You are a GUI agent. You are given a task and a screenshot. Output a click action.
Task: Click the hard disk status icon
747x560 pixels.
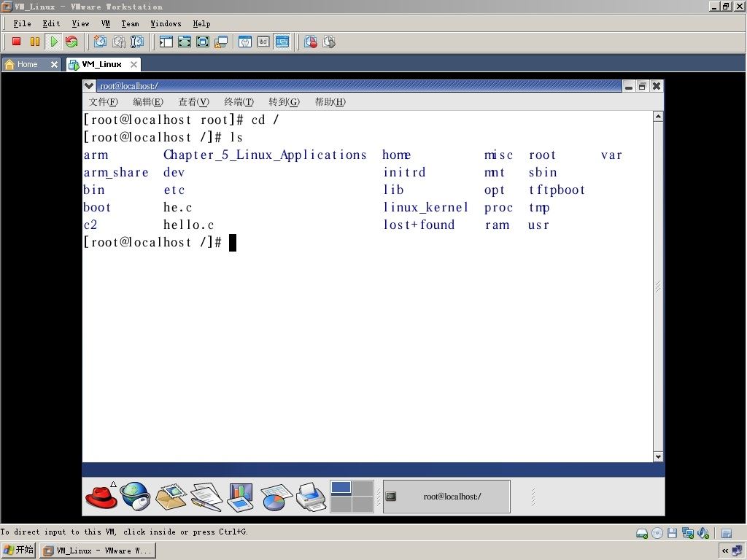642,533
